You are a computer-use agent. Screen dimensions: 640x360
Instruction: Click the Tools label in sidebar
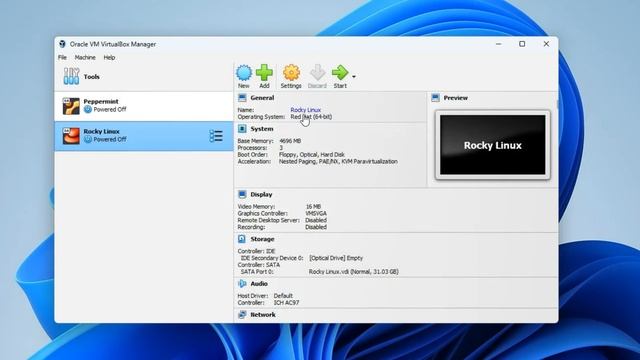coord(91,77)
